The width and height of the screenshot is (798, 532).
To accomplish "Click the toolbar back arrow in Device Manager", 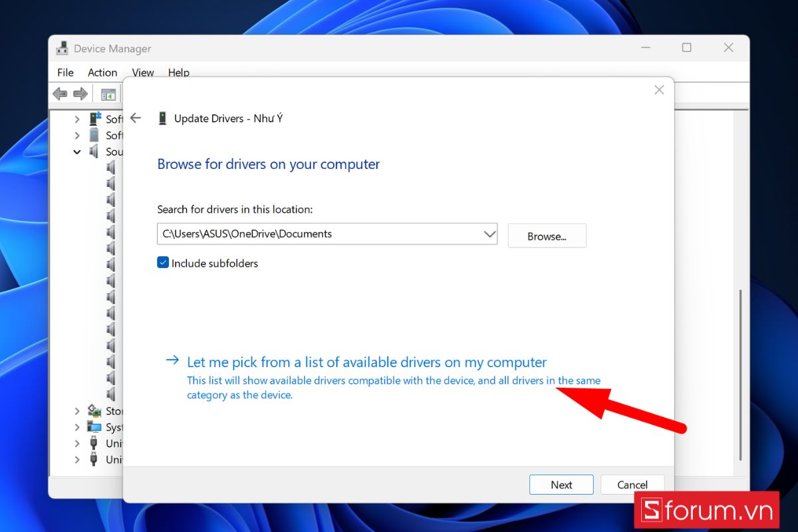I will click(60, 94).
